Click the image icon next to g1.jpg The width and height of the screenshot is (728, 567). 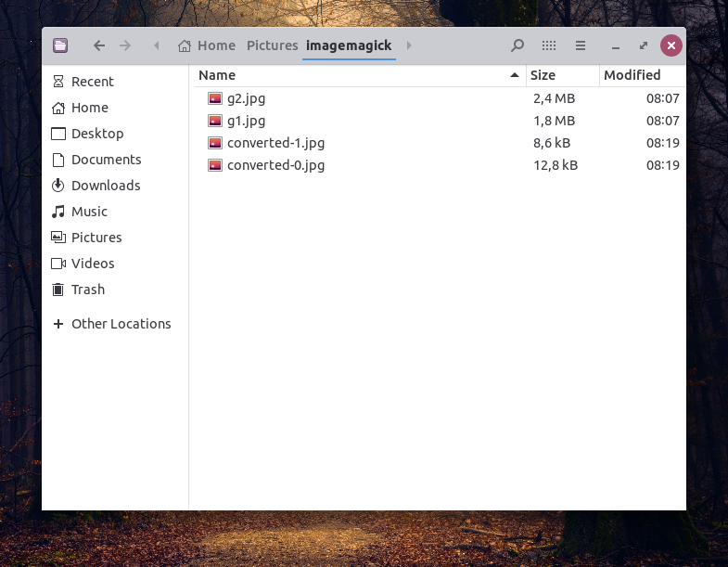click(x=215, y=121)
